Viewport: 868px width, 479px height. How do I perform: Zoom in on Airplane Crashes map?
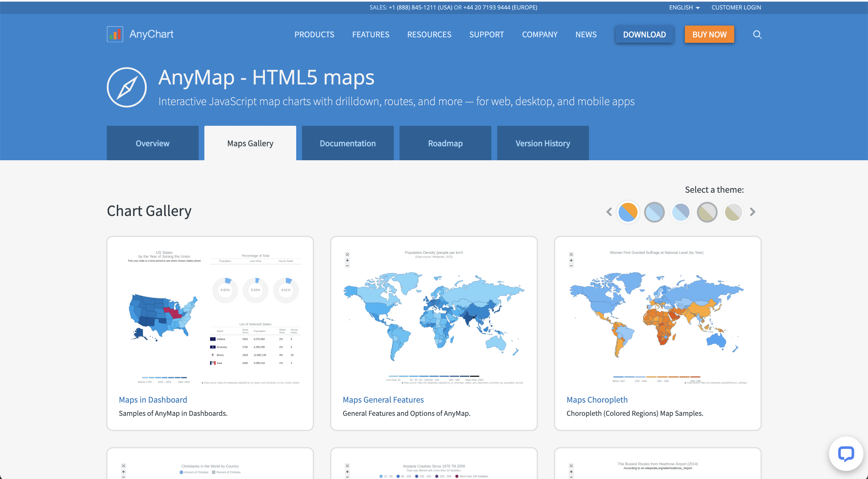[347, 472]
